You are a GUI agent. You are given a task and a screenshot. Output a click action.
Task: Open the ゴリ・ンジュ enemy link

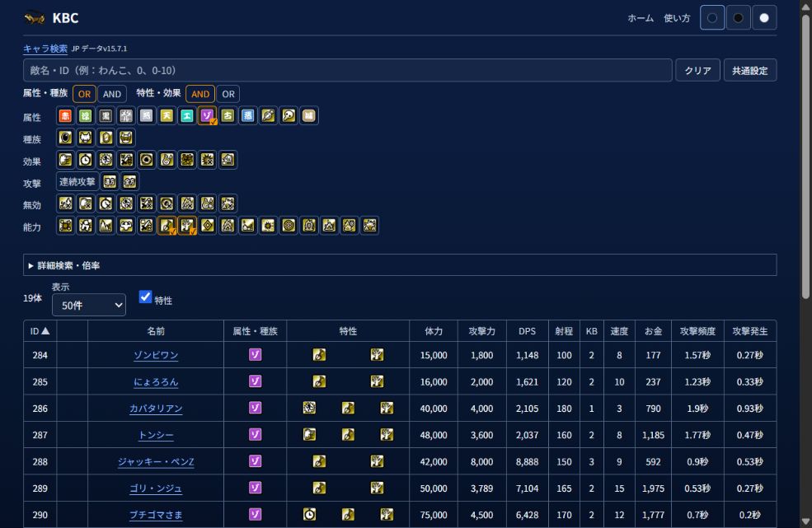[x=155, y=488]
